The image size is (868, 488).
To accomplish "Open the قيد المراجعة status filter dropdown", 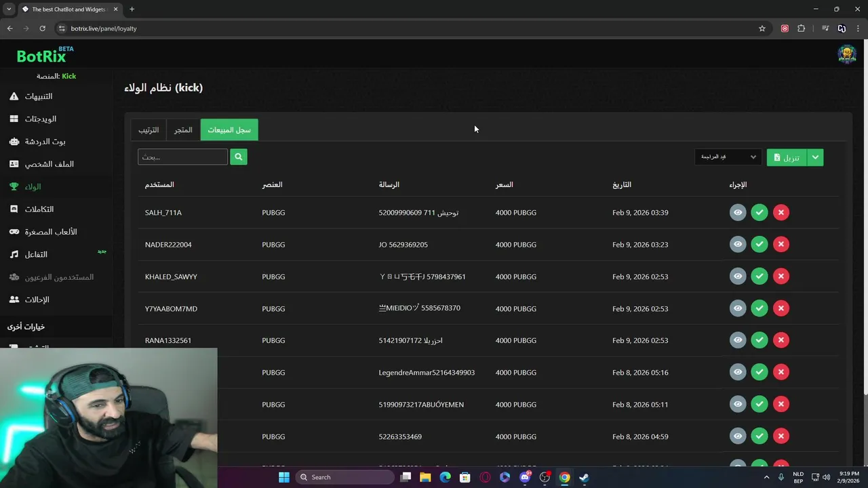I will [x=728, y=157].
